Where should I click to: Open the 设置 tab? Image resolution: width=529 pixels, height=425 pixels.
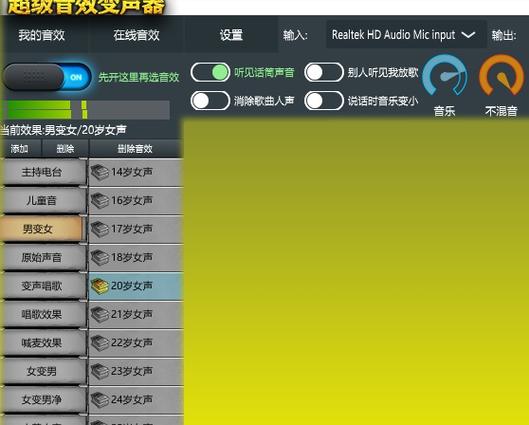click(x=231, y=35)
